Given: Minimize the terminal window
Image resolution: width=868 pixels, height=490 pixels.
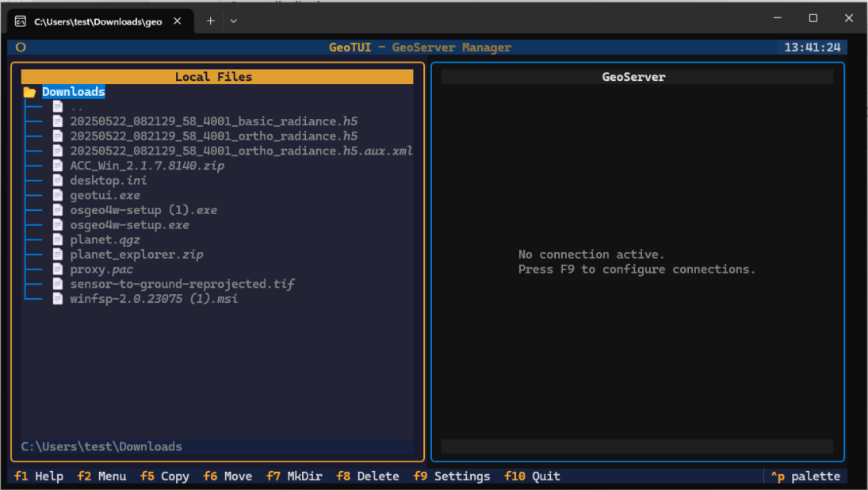Looking at the screenshot, I should point(778,17).
